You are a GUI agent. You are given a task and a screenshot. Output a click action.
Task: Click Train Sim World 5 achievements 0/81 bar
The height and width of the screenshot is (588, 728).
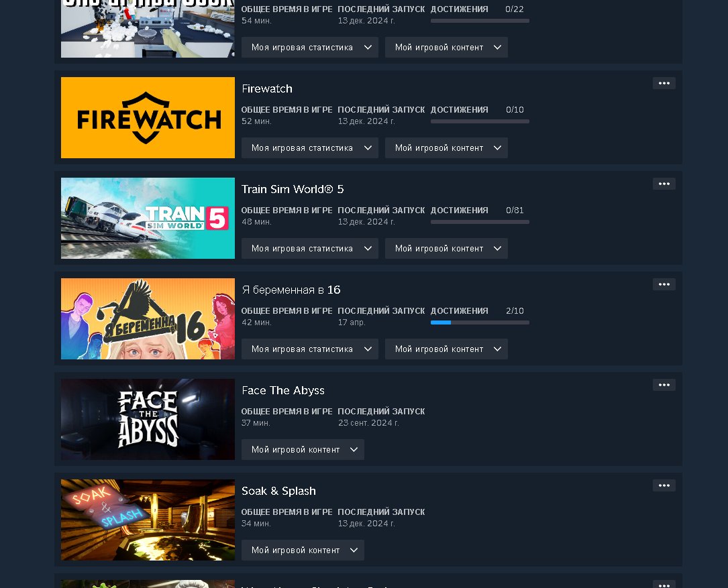480,222
